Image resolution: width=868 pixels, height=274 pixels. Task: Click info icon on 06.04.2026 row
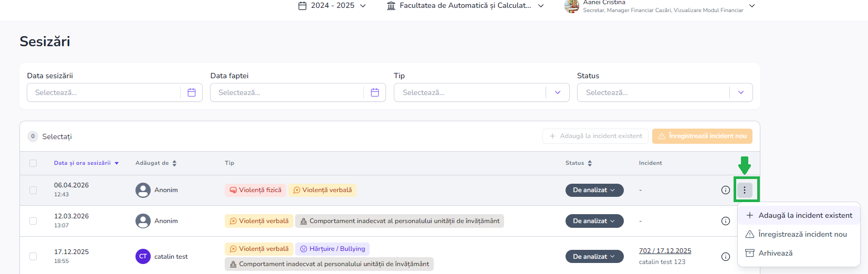tap(726, 190)
